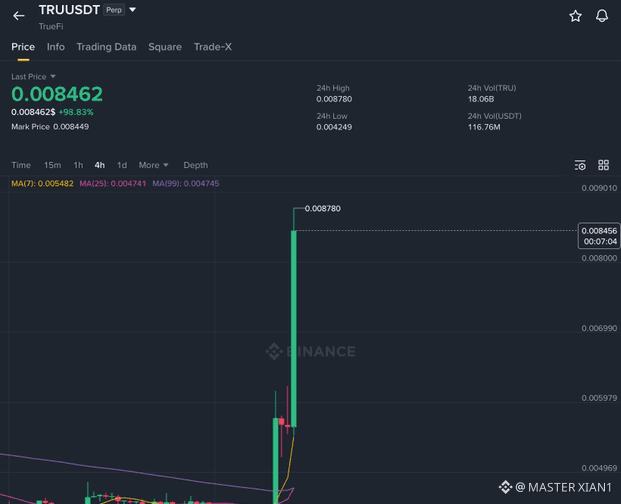Click the MA(7) indicator value
621x504 pixels.
point(42,184)
